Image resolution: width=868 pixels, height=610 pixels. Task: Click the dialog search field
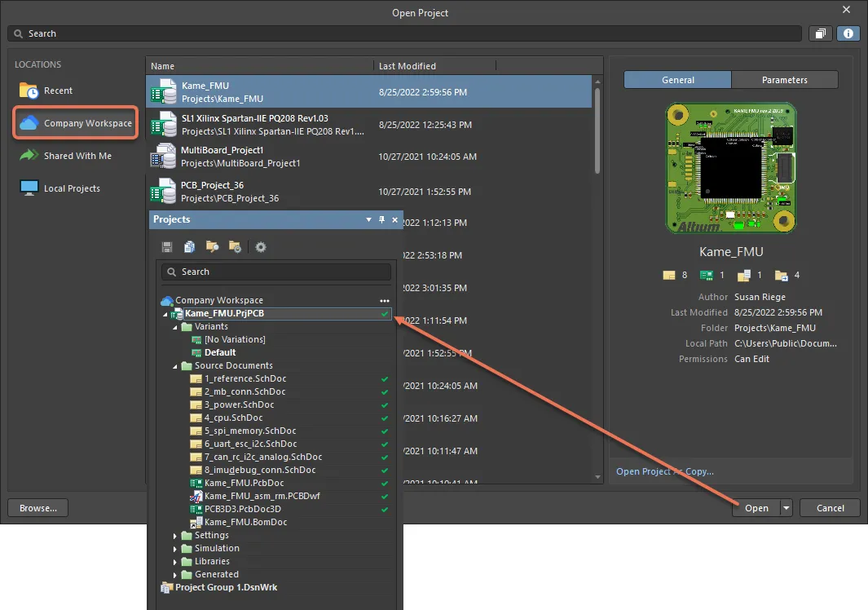pos(404,33)
